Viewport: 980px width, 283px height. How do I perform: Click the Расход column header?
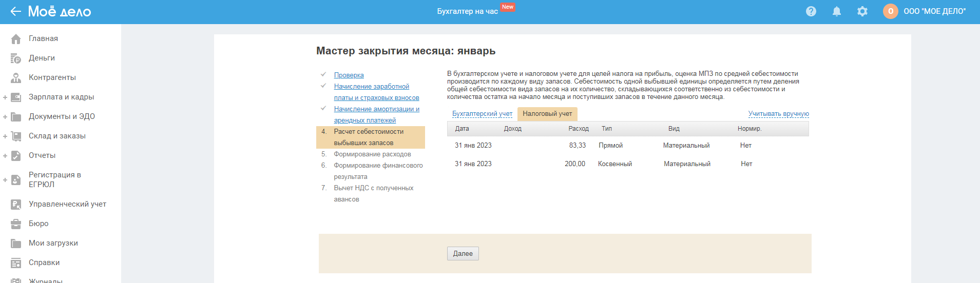coord(579,129)
